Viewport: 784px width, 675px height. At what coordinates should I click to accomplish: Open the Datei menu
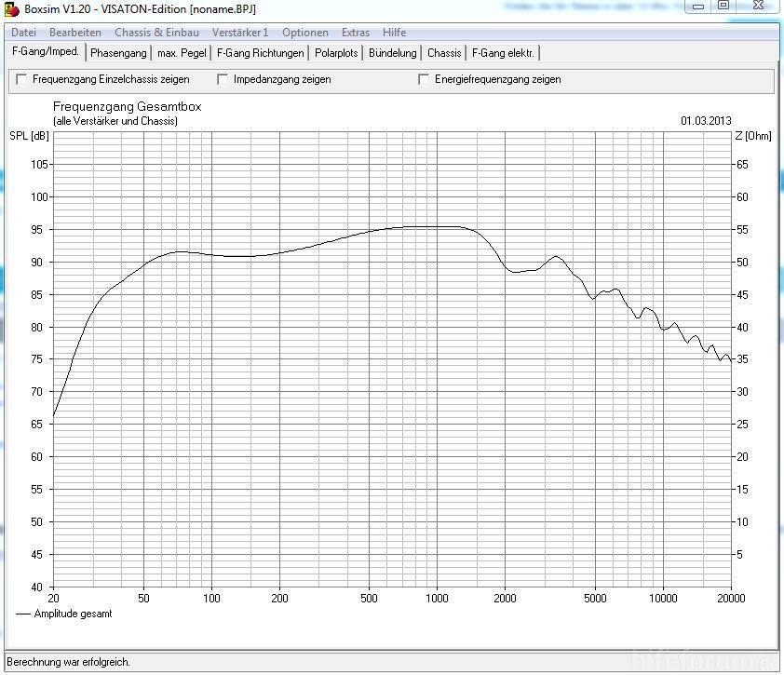(x=23, y=33)
